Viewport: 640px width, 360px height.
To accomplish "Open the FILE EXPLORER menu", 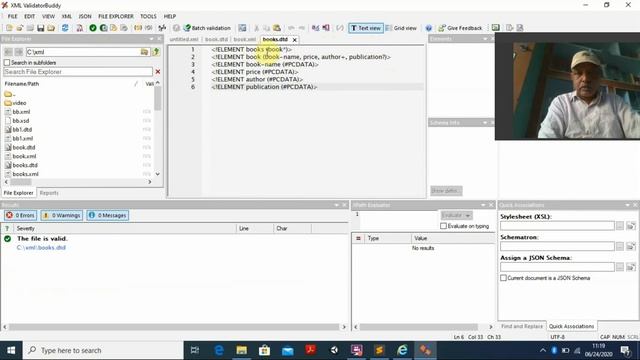I will [116, 16].
